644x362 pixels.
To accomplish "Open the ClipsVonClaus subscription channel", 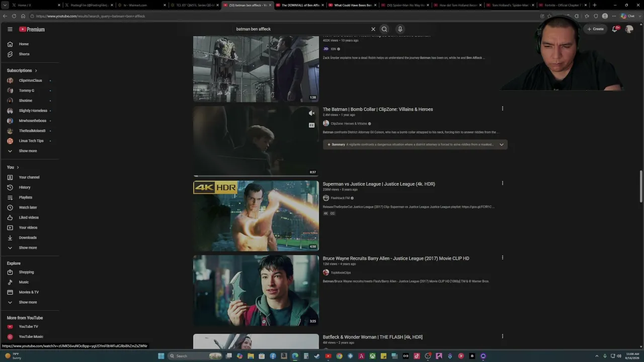I will click(29, 80).
